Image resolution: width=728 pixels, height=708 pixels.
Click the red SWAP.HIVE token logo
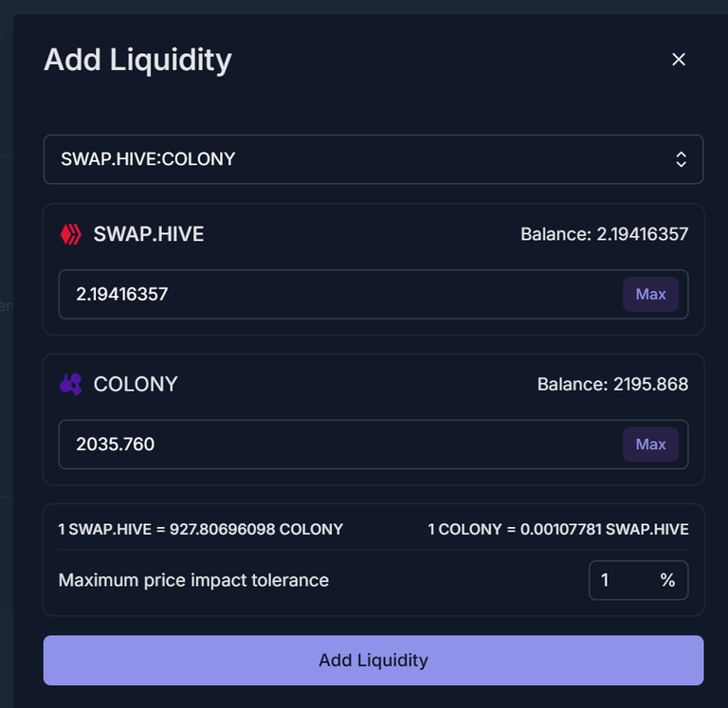coord(71,234)
